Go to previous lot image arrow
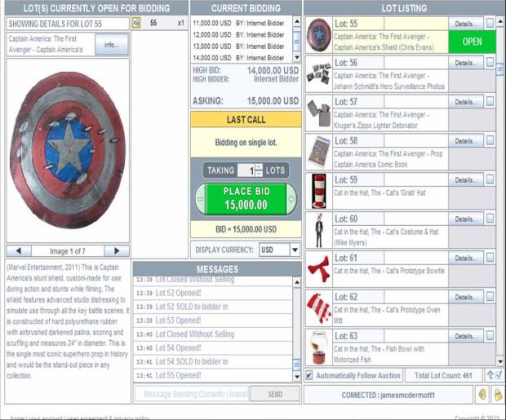Image resolution: width=506 pixels, height=420 pixels. click(17, 250)
